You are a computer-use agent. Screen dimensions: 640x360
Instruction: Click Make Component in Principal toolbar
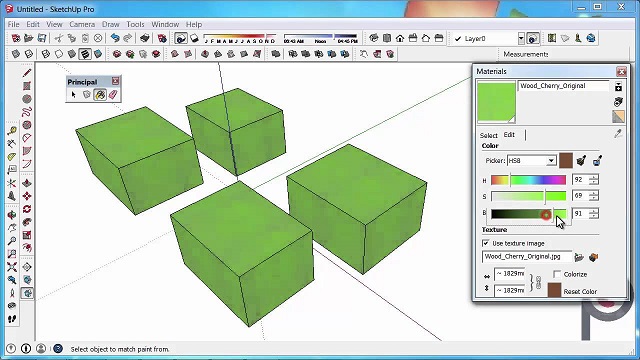[x=87, y=95]
